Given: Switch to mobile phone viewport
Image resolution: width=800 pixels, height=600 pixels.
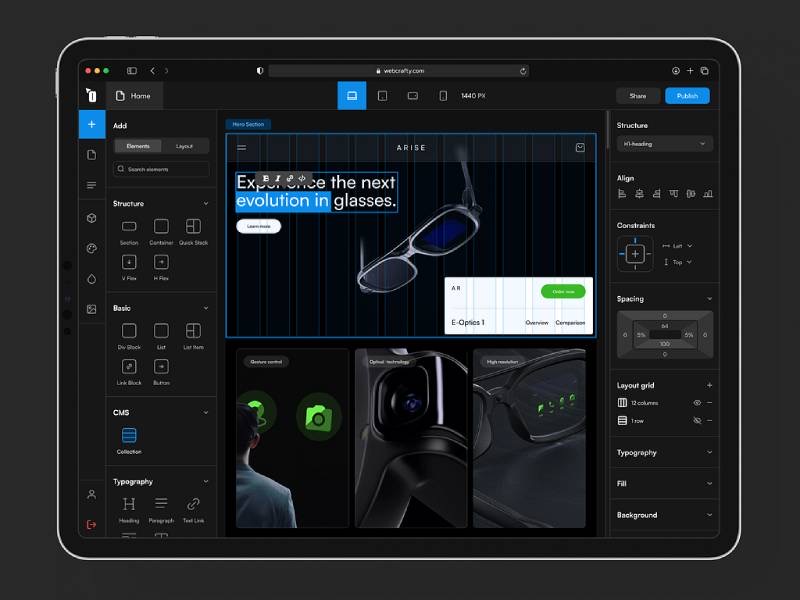Looking at the screenshot, I should (x=443, y=95).
